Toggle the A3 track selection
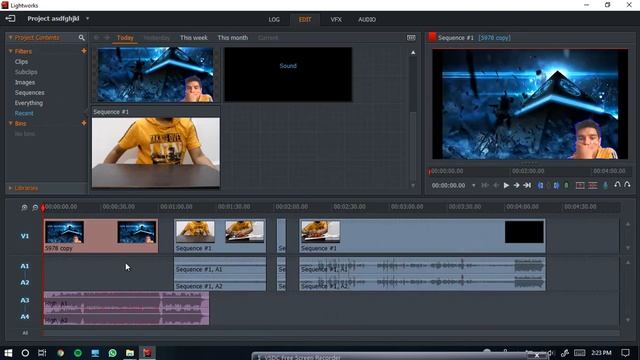This screenshot has width=640, height=360. coord(25,300)
